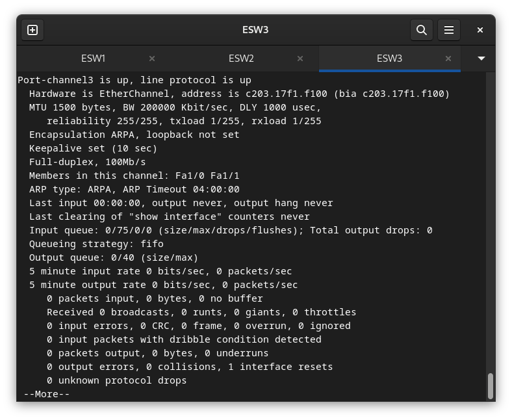Viewport: 512px width, 420px height.
Task: Open the hamburger main menu
Action: pyautogui.click(x=449, y=30)
